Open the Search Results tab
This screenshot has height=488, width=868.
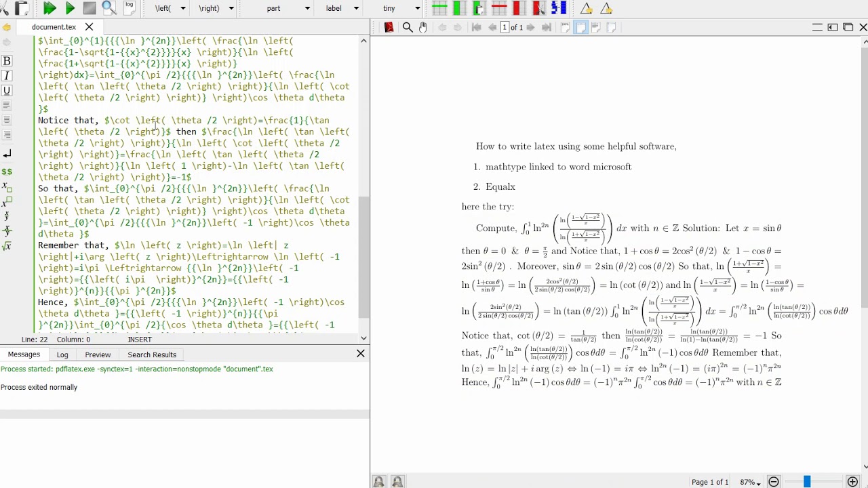(x=152, y=354)
